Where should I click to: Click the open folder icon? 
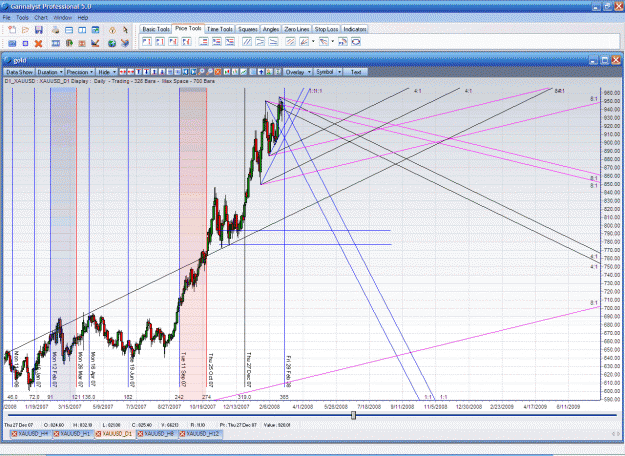26,30
